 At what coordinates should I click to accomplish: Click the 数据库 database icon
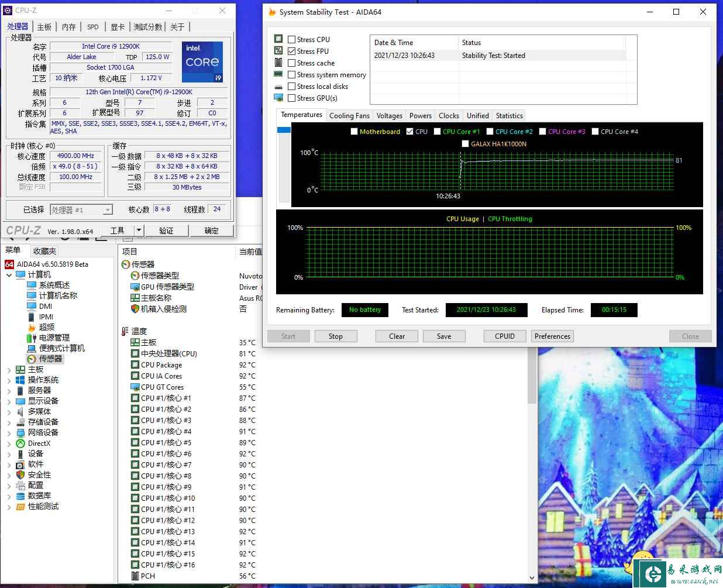tap(20, 496)
